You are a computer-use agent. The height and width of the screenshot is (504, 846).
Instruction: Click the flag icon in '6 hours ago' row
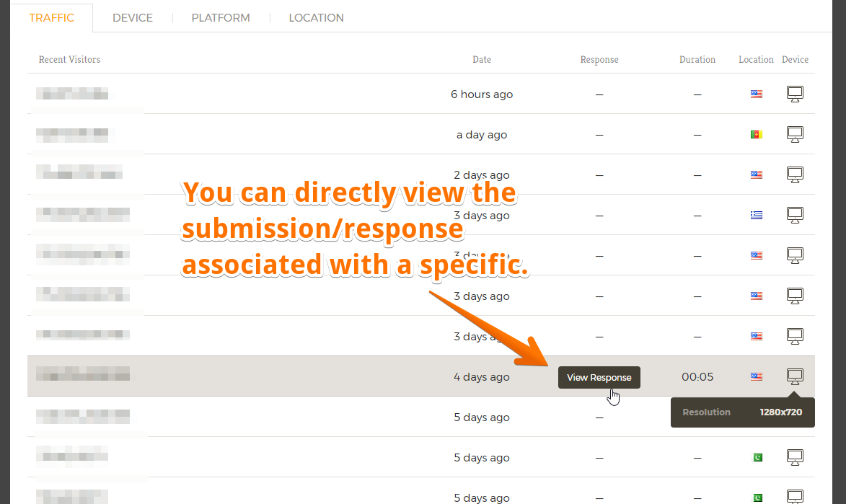(756, 94)
